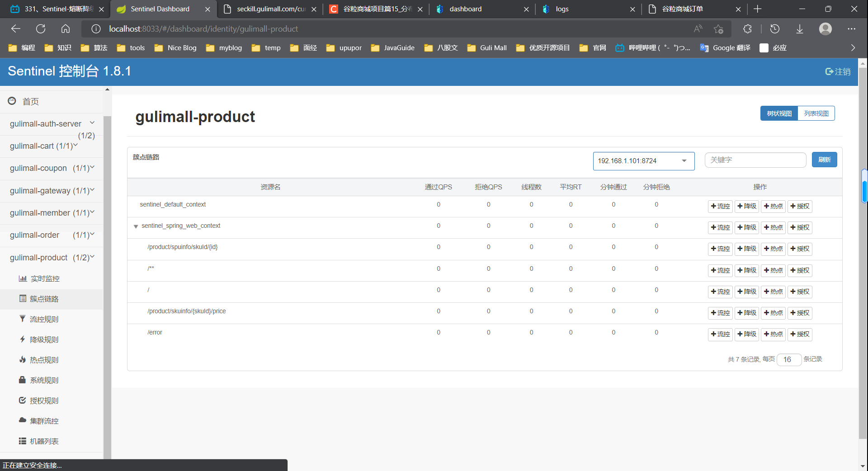The width and height of the screenshot is (868, 471).
Task: Close the Sentinel Dashboard tab
Action: click(x=208, y=9)
